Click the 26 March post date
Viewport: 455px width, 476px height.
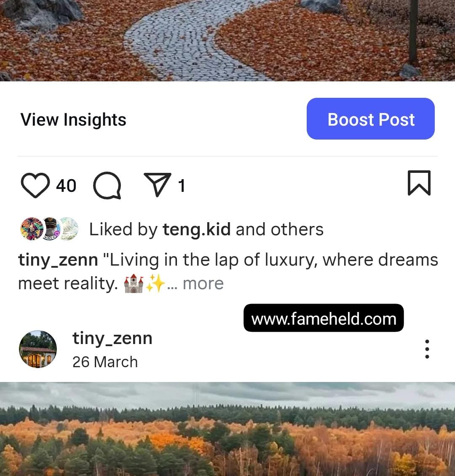[105, 362]
